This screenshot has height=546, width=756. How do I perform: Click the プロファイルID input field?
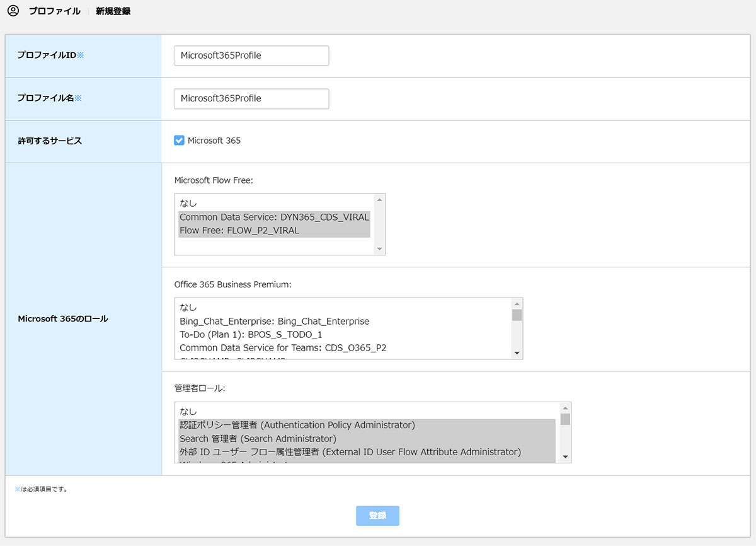pyautogui.click(x=251, y=55)
